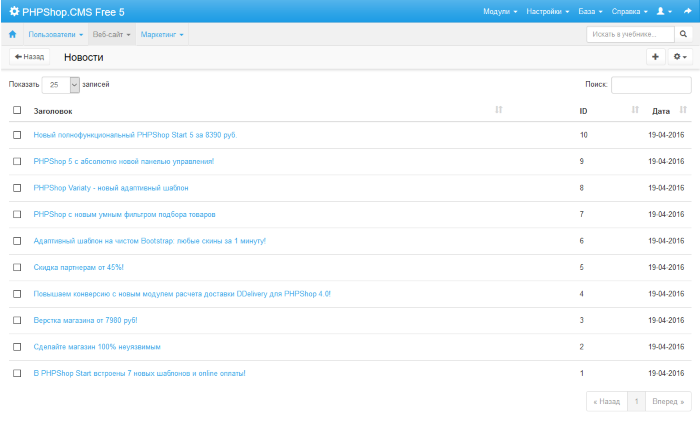Open news about умным фильтром подбора товаров
The image size is (700, 421).
125,214
